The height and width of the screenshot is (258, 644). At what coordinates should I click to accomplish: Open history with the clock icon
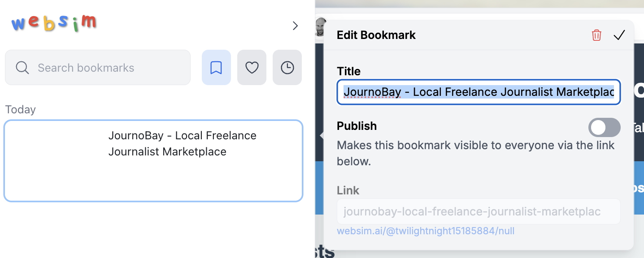coord(287,68)
